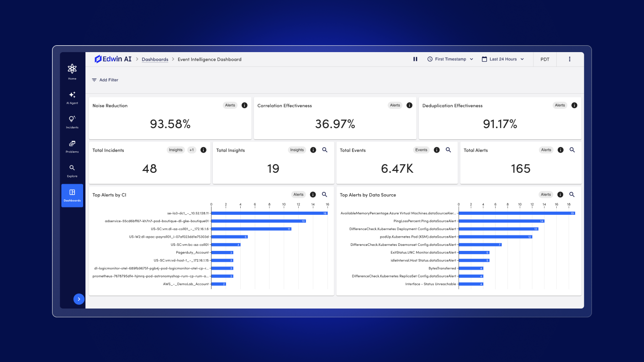Open Problems from the sidebar
The width and height of the screenshot is (644, 362).
pyautogui.click(x=72, y=146)
